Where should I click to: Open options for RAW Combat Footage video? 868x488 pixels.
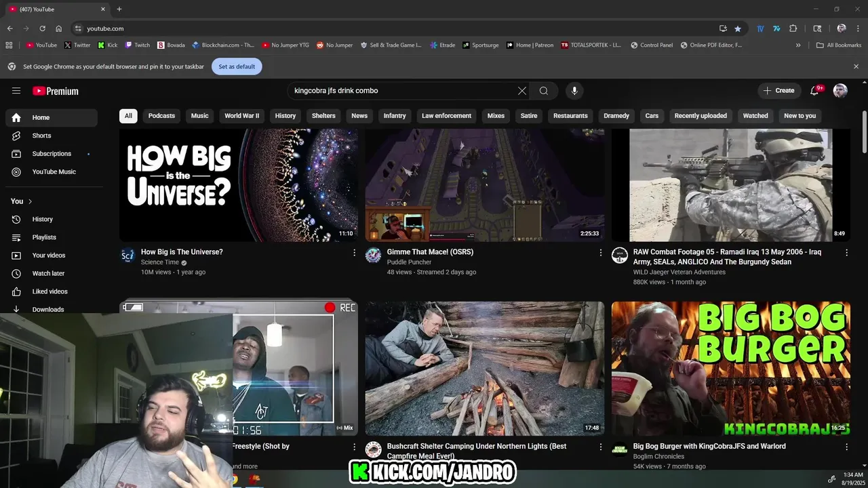pyautogui.click(x=846, y=253)
